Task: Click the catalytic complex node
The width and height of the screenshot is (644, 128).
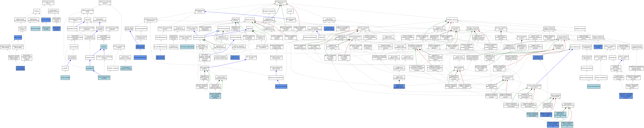Action: (113, 68)
